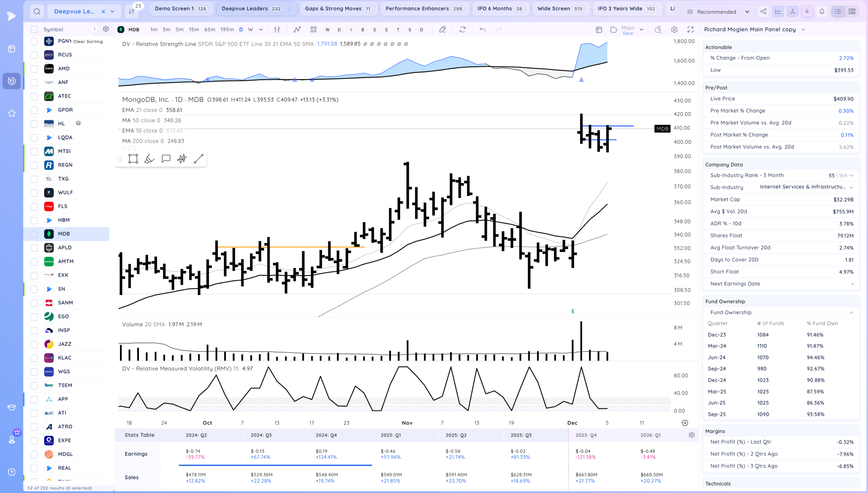Expand the Recommended layout dropdown
868x493 pixels.
(747, 12)
